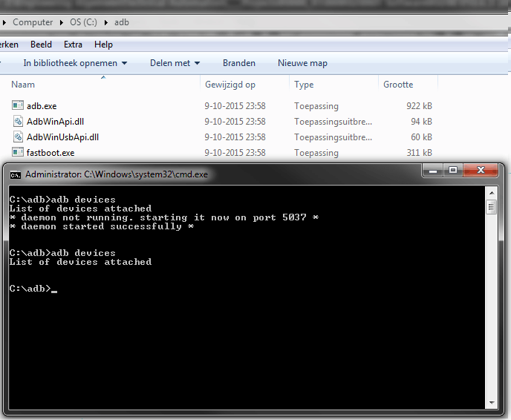
Task: Click the 311 kB size value
Action: click(419, 153)
